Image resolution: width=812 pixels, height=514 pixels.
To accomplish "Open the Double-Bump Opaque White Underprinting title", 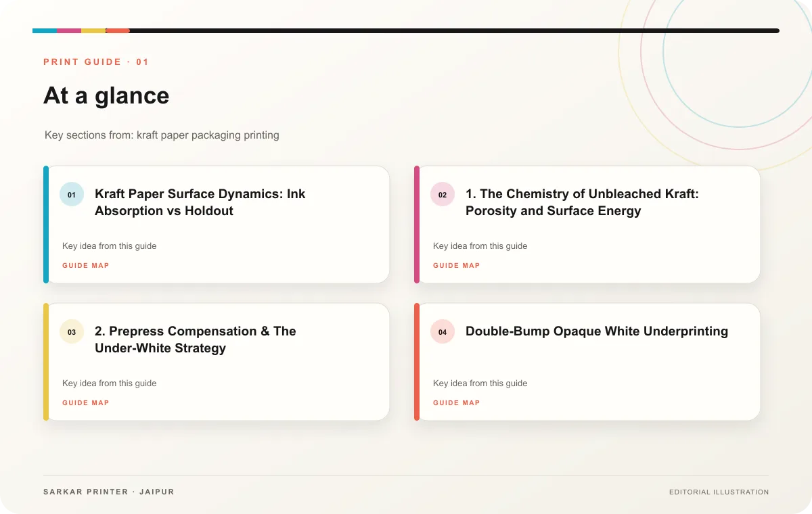I will click(597, 331).
